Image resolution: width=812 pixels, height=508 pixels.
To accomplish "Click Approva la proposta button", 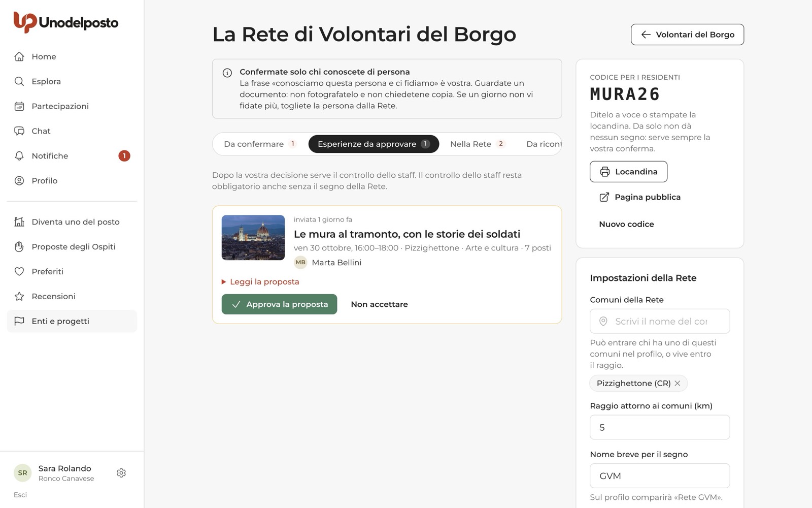I will tap(279, 304).
